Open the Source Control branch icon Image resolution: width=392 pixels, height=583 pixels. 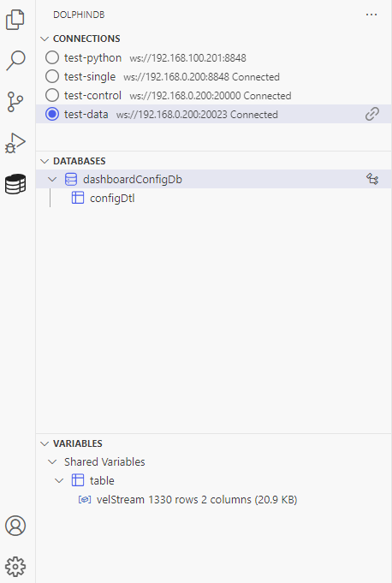point(15,102)
